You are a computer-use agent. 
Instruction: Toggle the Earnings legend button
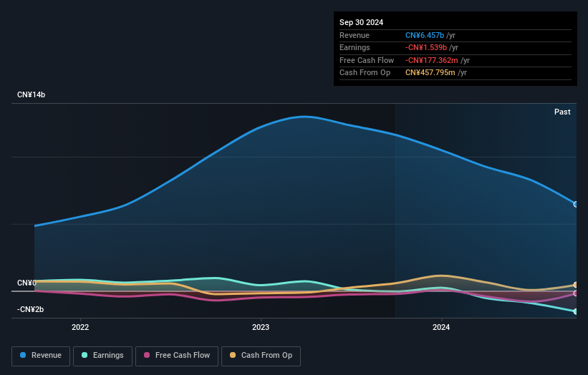[102, 356]
